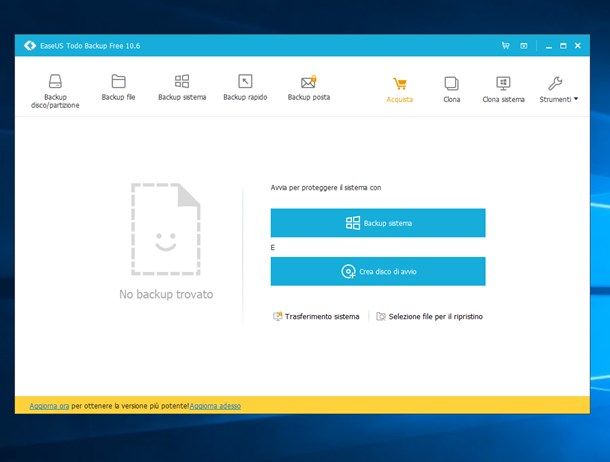Open the Backup posta mail icon
The width and height of the screenshot is (610, 462).
pyautogui.click(x=309, y=82)
